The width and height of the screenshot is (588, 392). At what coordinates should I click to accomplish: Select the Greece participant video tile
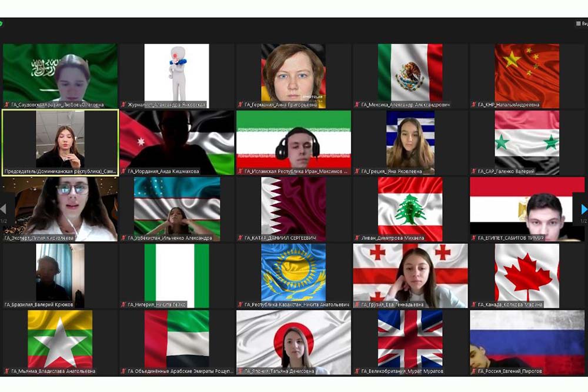pyautogui.click(x=410, y=143)
